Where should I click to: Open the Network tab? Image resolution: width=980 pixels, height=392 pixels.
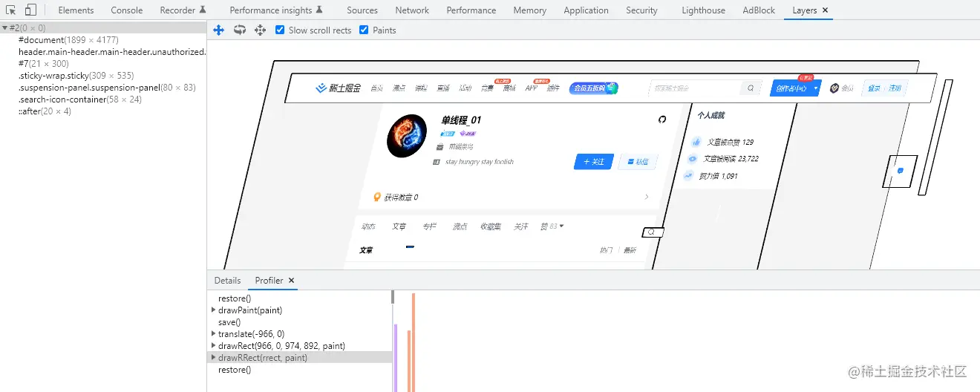[x=412, y=10]
